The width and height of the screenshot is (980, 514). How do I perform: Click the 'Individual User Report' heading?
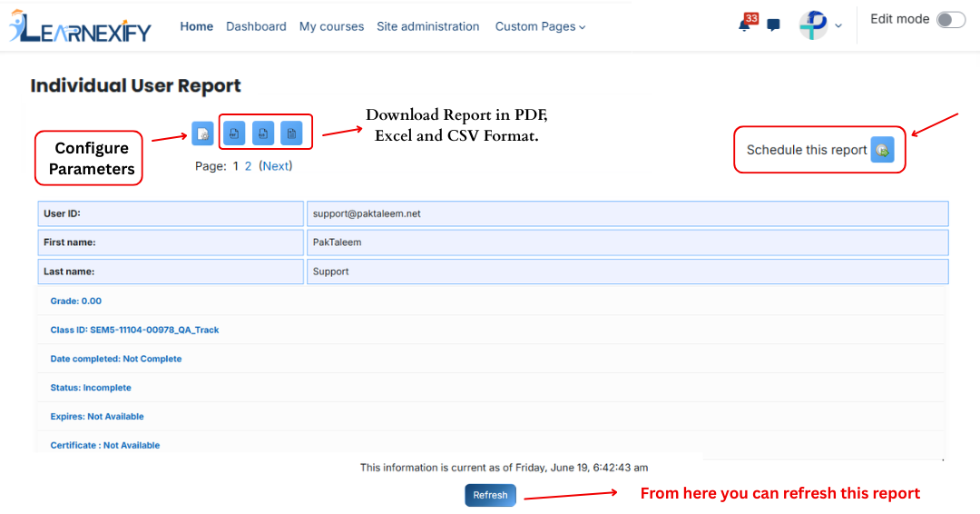[x=135, y=85]
